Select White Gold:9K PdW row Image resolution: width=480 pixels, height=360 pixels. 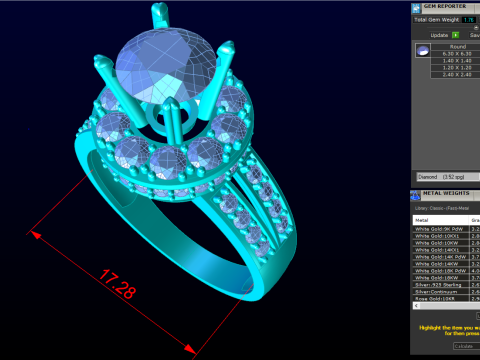[447, 229]
